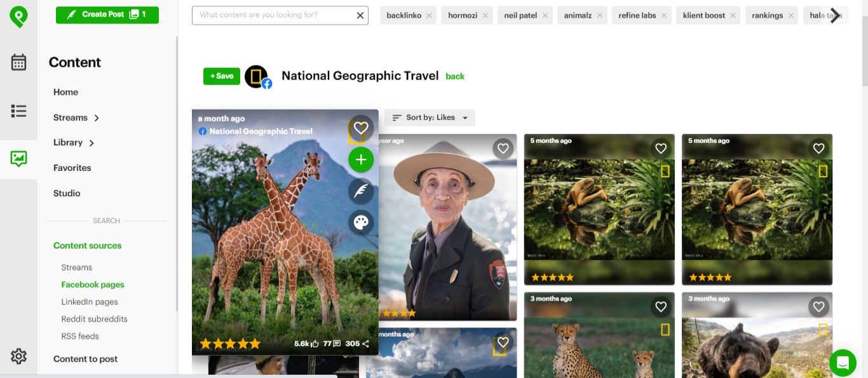Remove the refine labs search tag
The width and height of the screenshot is (868, 378).
(x=664, y=15)
